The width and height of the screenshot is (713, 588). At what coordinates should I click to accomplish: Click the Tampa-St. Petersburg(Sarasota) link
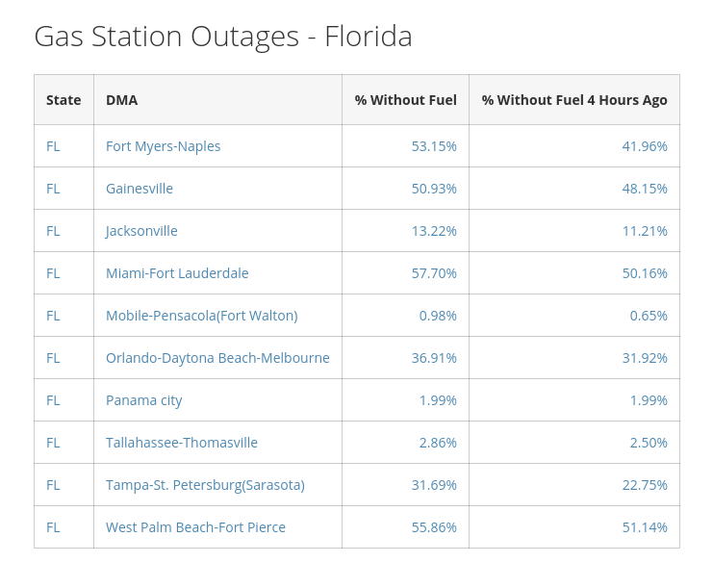click(205, 485)
